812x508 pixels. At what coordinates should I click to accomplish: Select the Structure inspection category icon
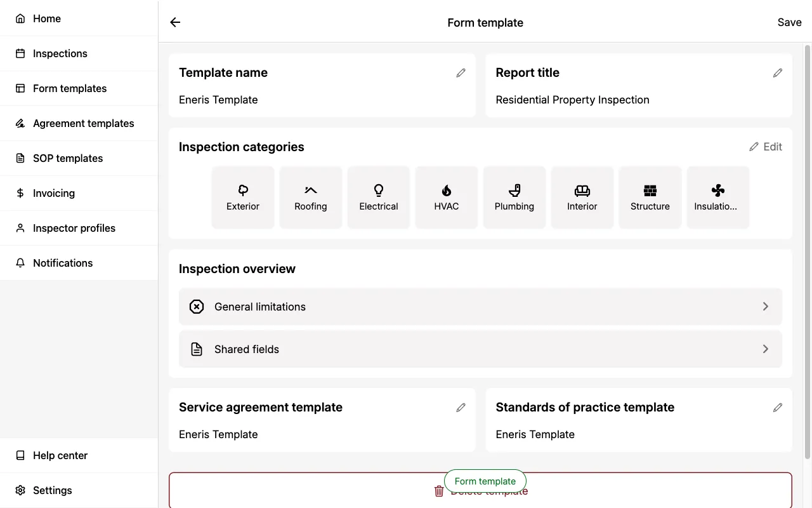650,197
